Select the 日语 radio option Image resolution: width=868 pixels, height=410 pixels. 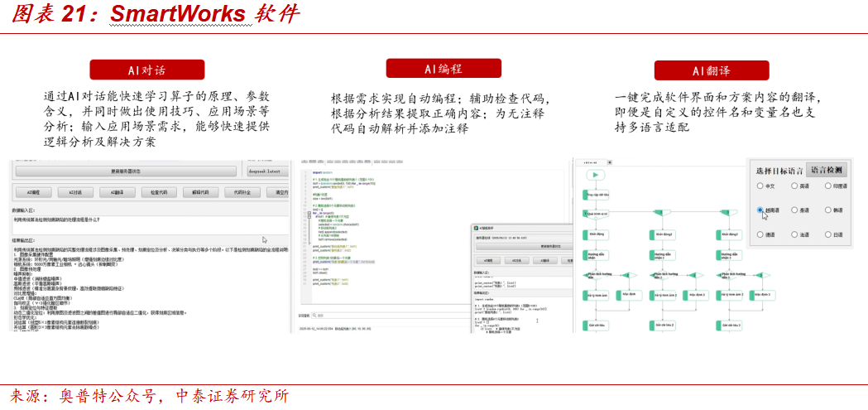(827, 234)
